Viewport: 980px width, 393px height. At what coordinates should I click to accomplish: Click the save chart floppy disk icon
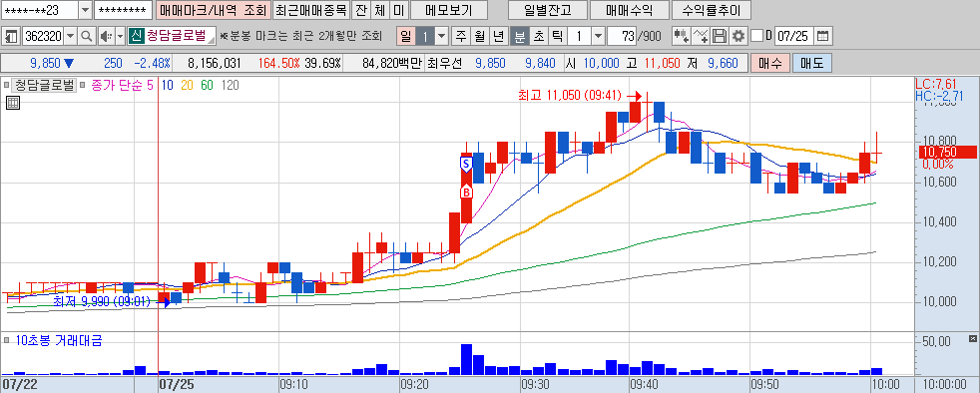point(720,36)
